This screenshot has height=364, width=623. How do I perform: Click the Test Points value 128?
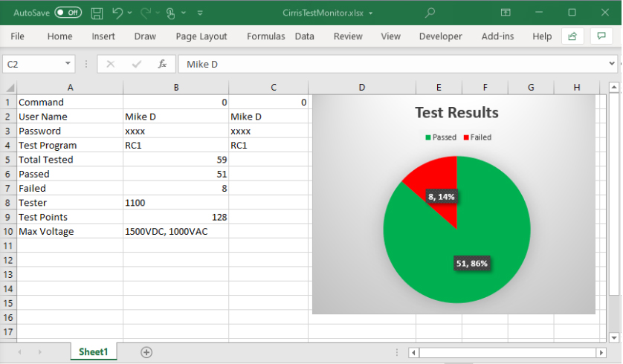[x=176, y=217]
